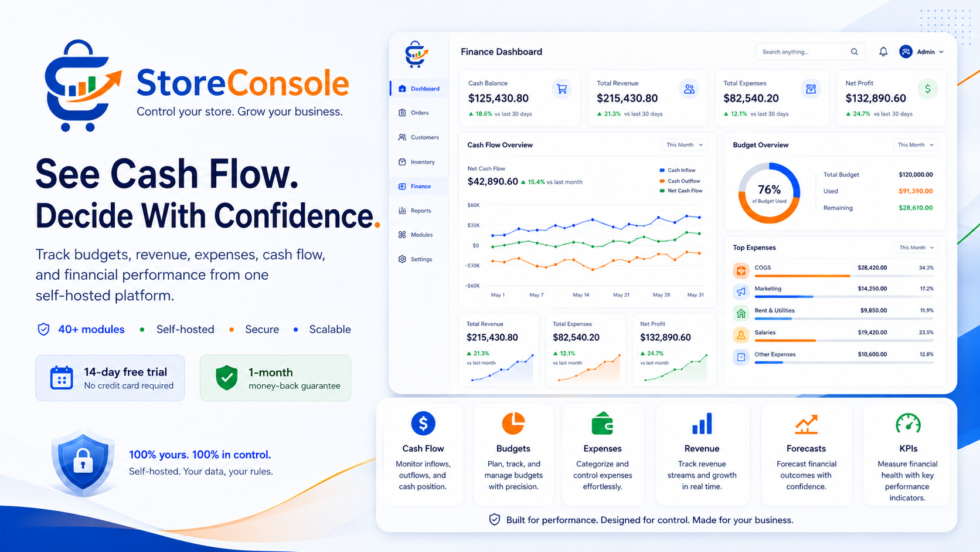Click the Other Expenses icon
This screenshot has height=552, width=980.
coord(741,357)
